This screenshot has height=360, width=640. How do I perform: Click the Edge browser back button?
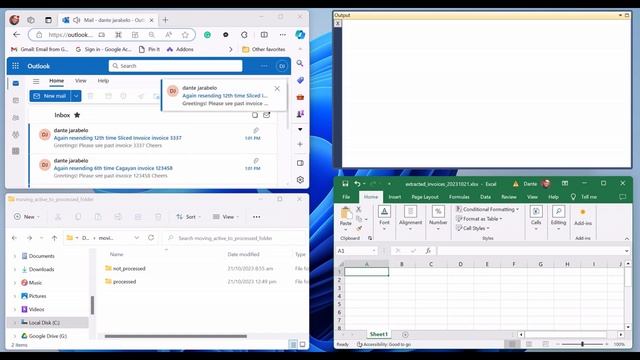[16, 35]
